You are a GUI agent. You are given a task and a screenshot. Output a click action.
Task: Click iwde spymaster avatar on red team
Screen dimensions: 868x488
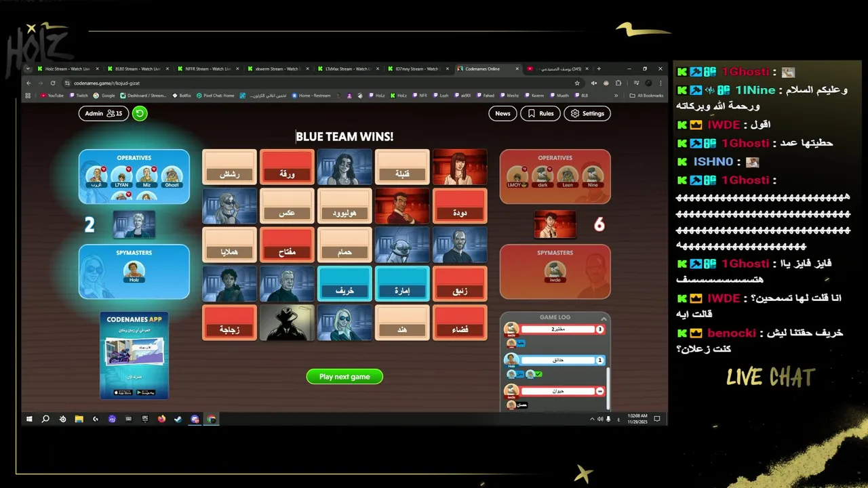coord(555,270)
